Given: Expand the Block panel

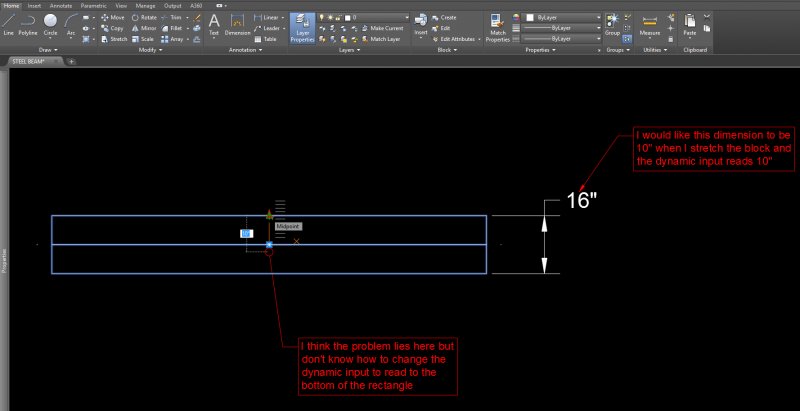Looking at the screenshot, I should [x=448, y=50].
